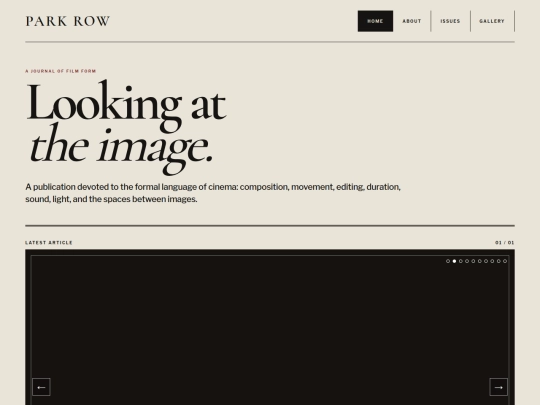Click the Park Row logo
This screenshot has width=540, height=405.
coord(68,21)
